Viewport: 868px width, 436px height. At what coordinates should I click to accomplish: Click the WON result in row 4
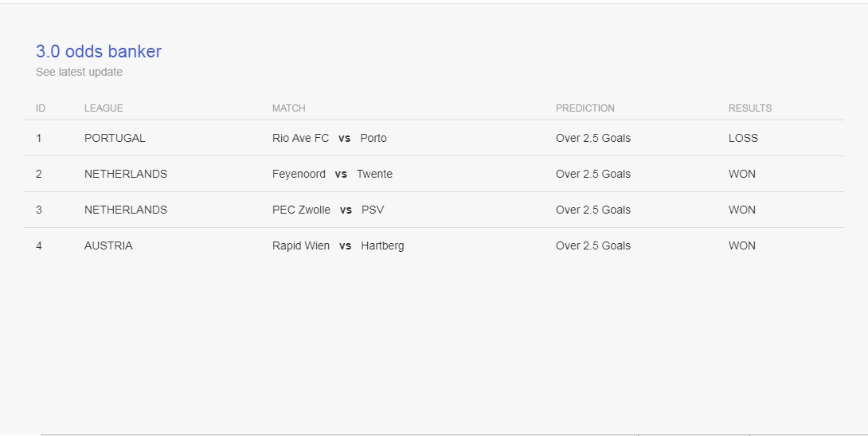[742, 245]
